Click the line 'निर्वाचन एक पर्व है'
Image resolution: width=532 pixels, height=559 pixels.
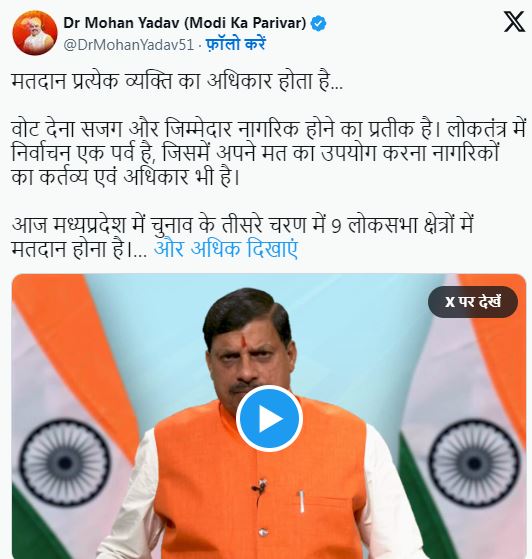click(255, 154)
